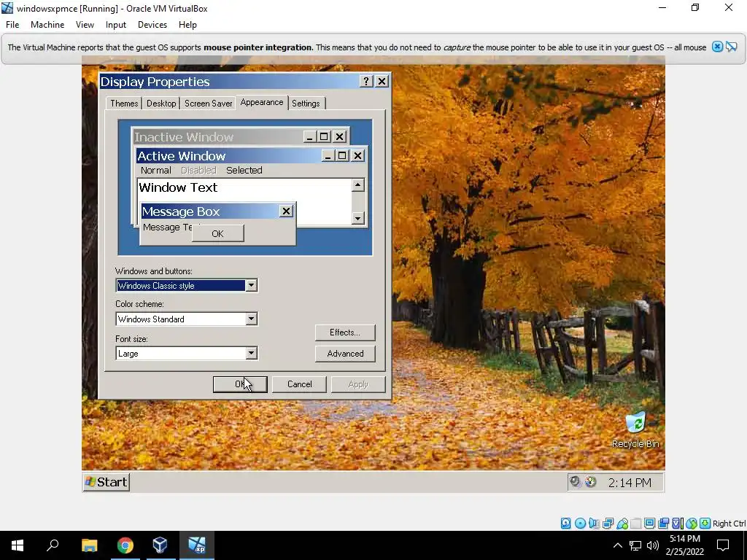Click the keyboard capture status icon
This screenshot has width=747, height=560.
pos(705,524)
